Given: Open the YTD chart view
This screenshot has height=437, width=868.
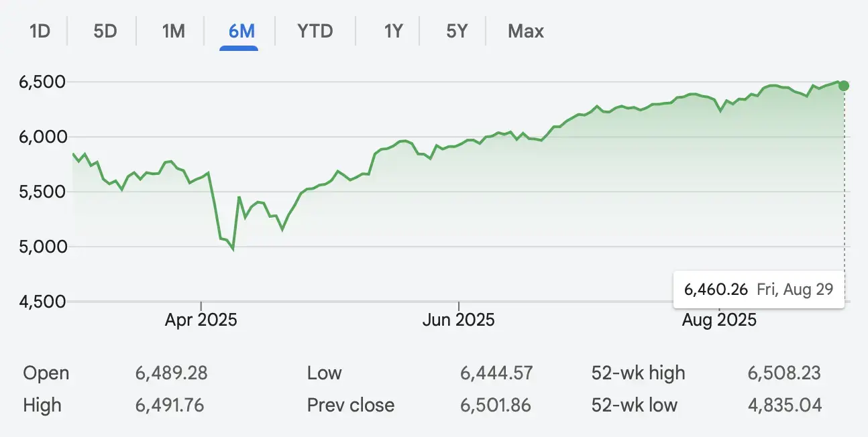Looking at the screenshot, I should (315, 32).
